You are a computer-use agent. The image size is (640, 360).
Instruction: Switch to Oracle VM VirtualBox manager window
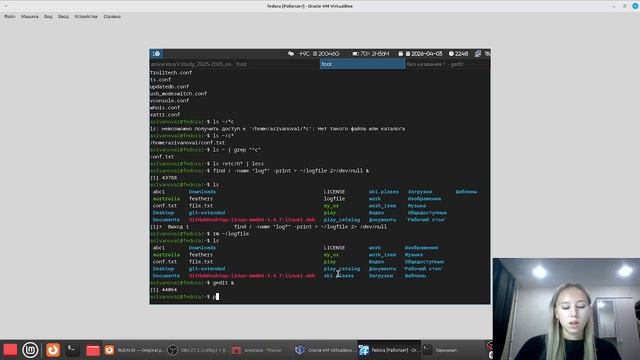(x=325, y=350)
